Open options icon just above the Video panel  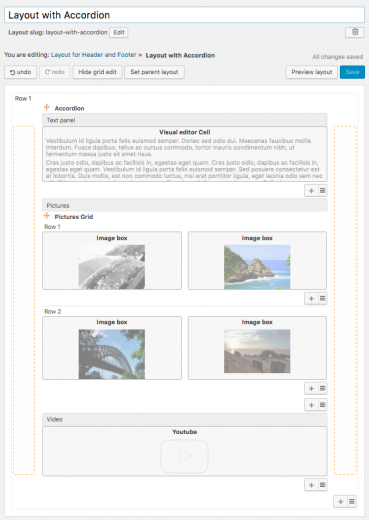[322, 405]
